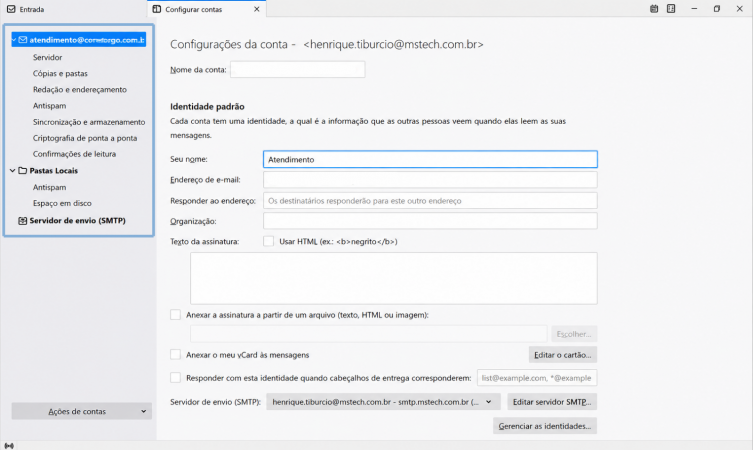Open the Servidor de envio SMTP dropdown
This screenshot has height=450, width=753.
pos(383,402)
